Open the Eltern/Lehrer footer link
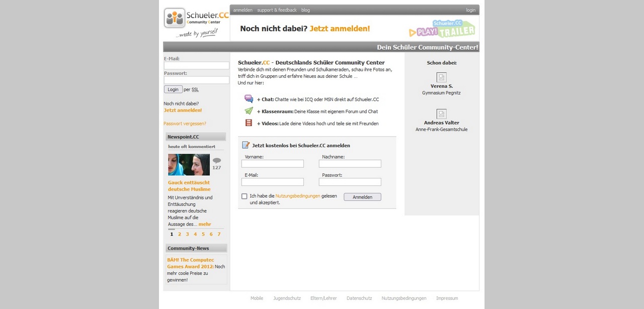 [324, 298]
